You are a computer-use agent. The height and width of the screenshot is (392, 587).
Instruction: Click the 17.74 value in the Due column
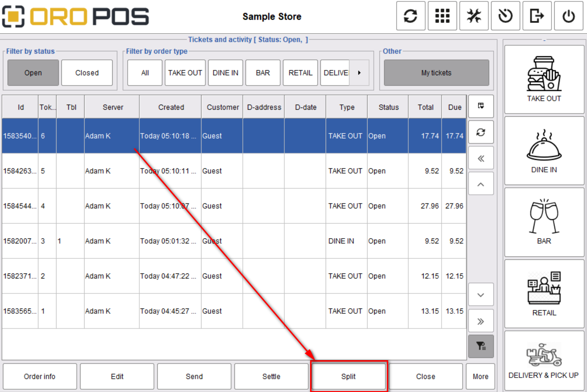click(x=455, y=136)
